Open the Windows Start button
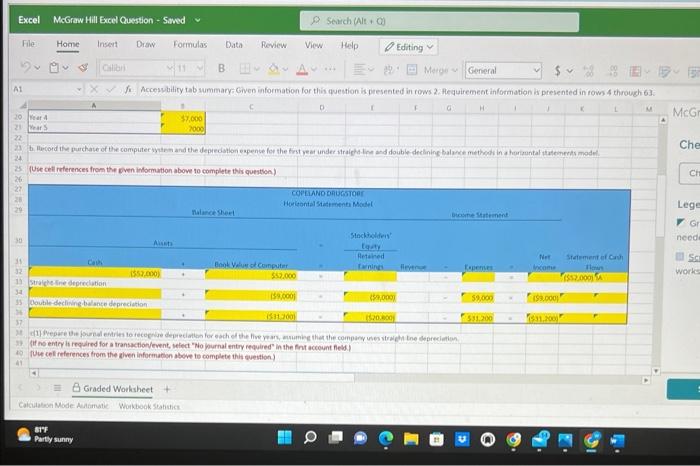This screenshot has height=466, width=700. click(x=284, y=437)
